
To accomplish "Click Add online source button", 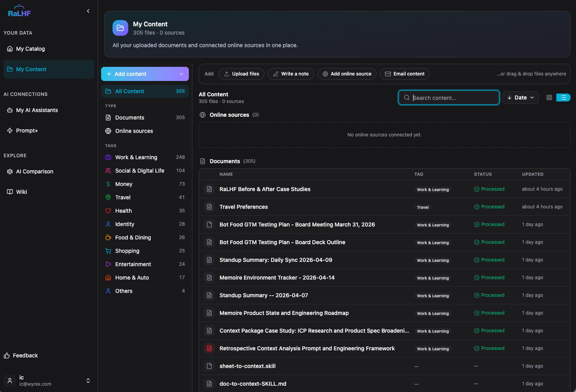I will coord(347,74).
